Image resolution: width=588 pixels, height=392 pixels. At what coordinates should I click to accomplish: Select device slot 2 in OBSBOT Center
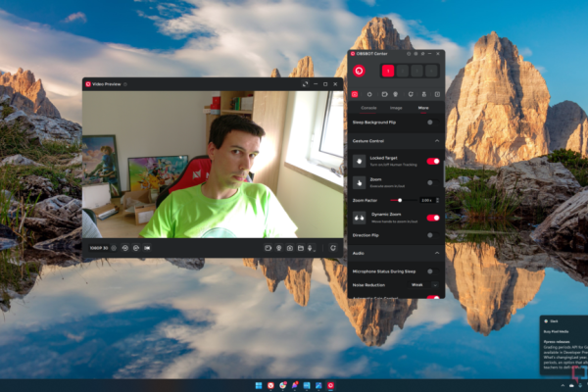(x=403, y=71)
